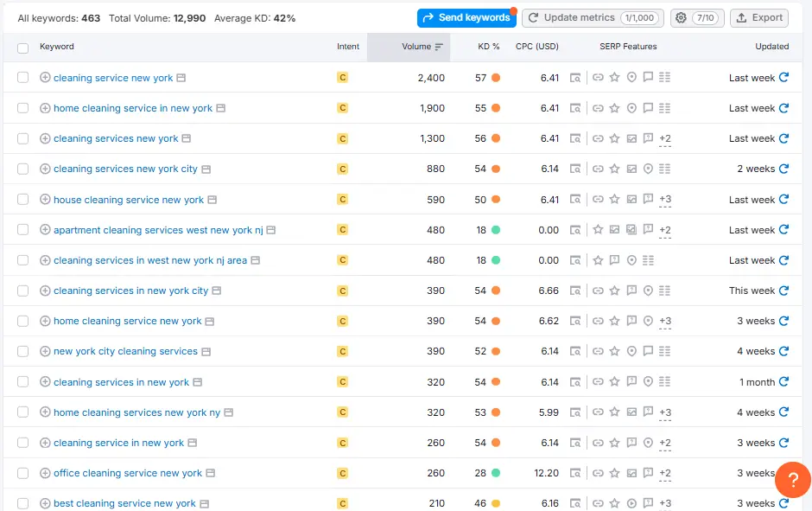Check the "office cleaning service new york" row
Viewport: 812px width, 511px height.
23,473
